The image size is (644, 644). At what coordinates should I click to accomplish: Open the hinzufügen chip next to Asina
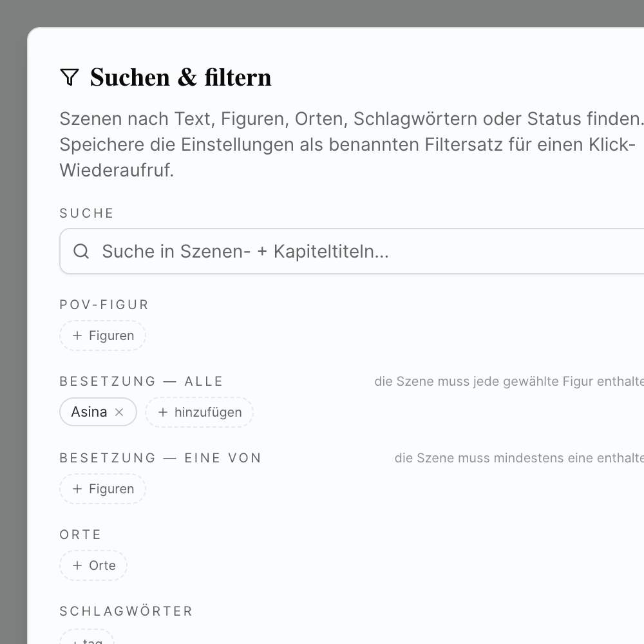(200, 412)
